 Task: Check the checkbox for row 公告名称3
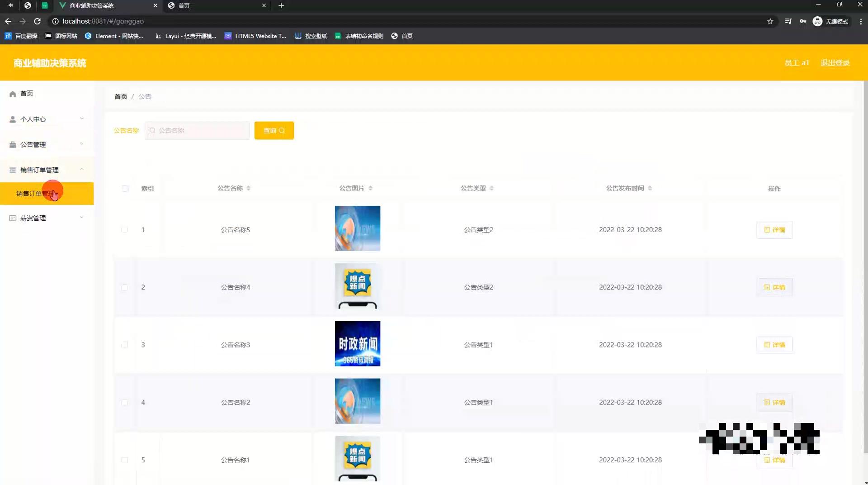click(x=124, y=345)
